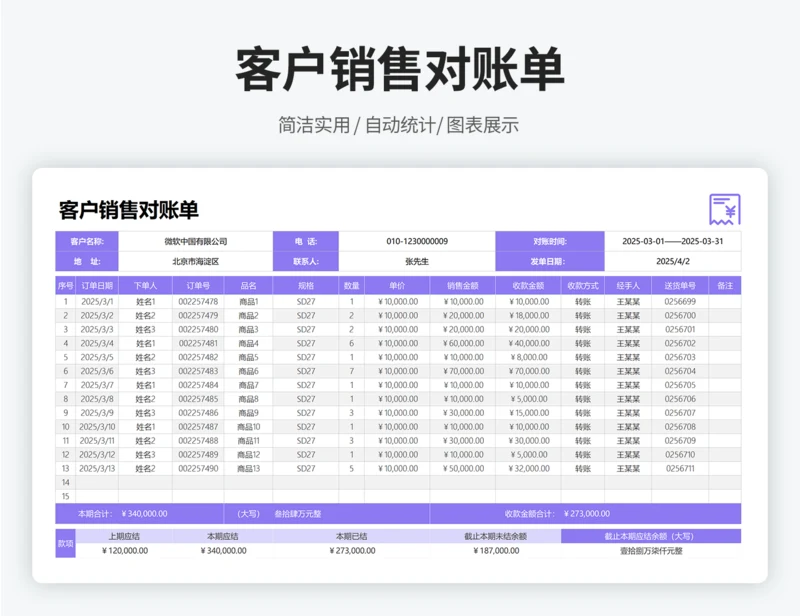800x616 pixels.
Task: Click previous balance ¥120,000.00
Action: click(x=125, y=551)
